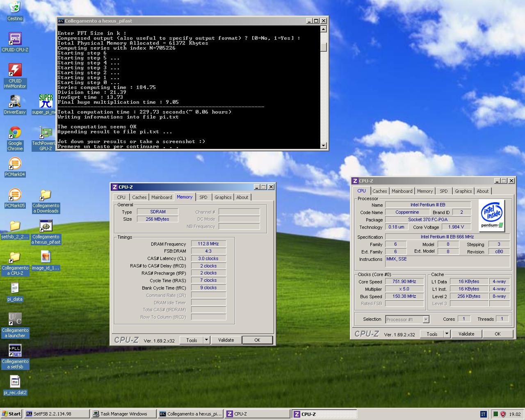Select the TechPowerUp GPU-Z desktop icon
Image resolution: width=525 pixels, height=420 pixels.
pyautogui.click(x=45, y=138)
